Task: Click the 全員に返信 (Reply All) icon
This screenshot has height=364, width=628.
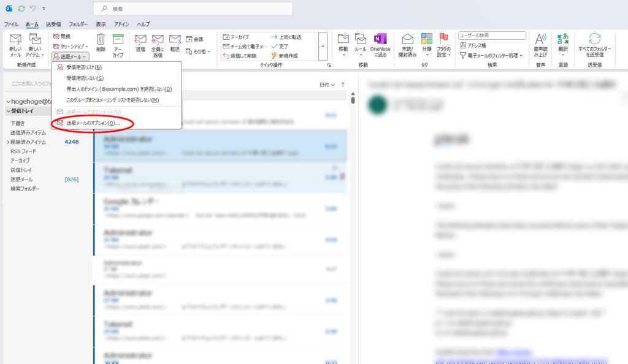Action: click(158, 40)
